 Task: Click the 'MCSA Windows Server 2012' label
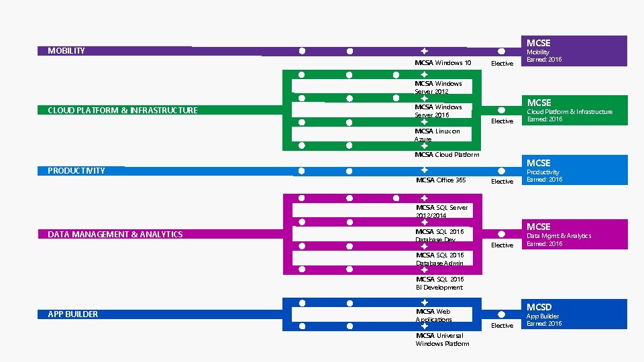(x=438, y=87)
